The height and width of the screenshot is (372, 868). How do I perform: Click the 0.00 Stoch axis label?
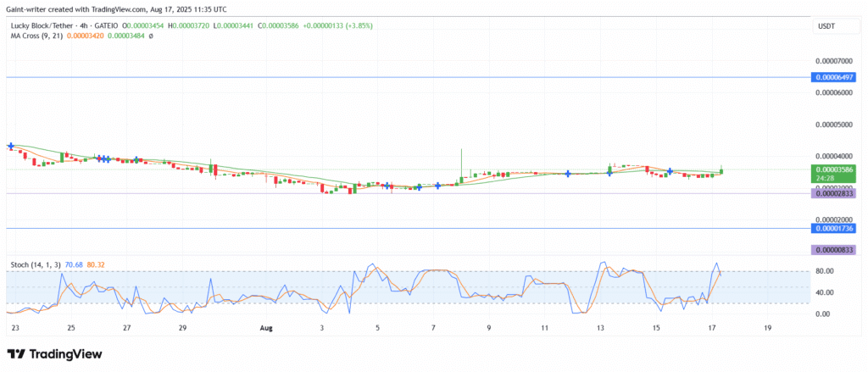coord(824,314)
